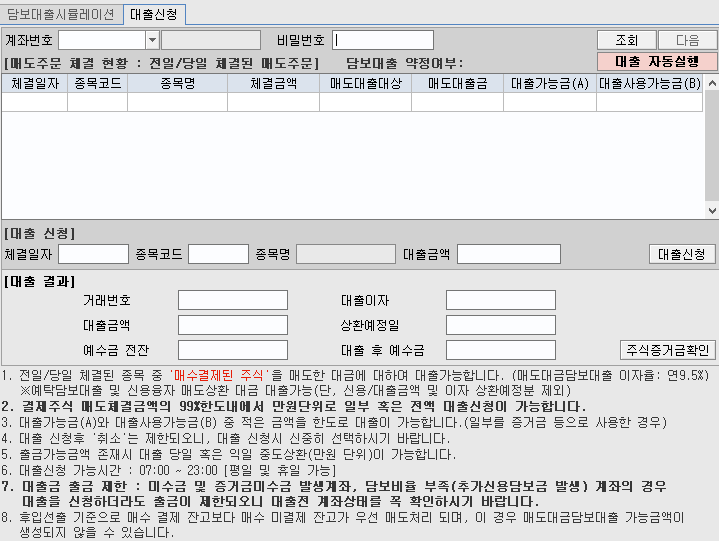Click the 종목명 column header
The image size is (719, 541).
(177, 83)
